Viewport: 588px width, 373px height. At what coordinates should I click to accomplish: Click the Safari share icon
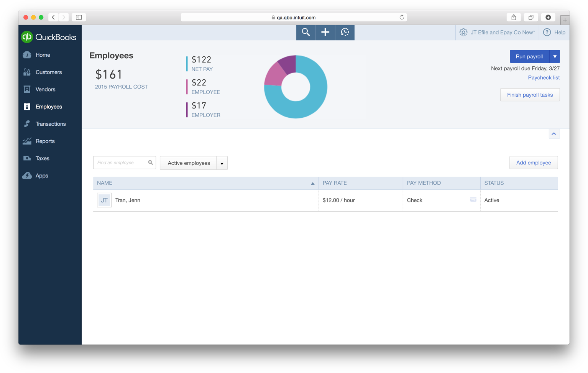point(514,17)
